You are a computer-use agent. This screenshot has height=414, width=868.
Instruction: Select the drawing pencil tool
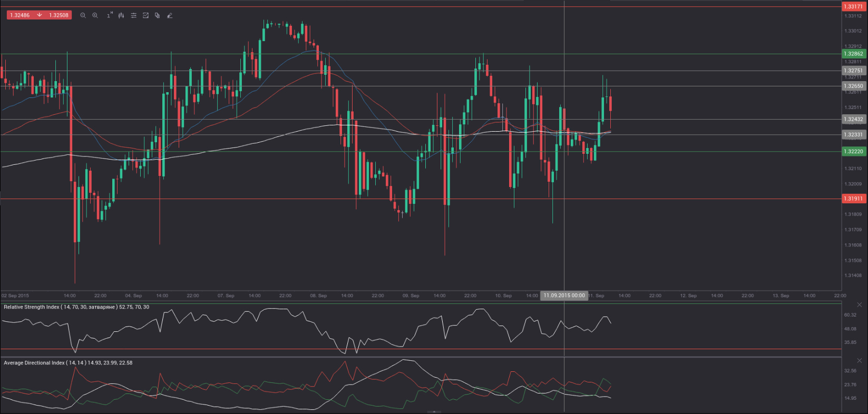pyautogui.click(x=170, y=15)
